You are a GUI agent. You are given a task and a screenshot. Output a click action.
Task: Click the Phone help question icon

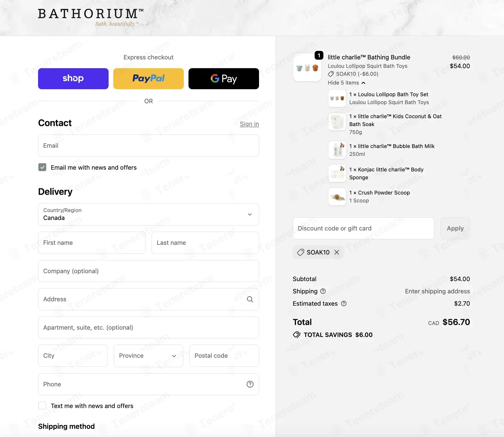[x=250, y=384]
